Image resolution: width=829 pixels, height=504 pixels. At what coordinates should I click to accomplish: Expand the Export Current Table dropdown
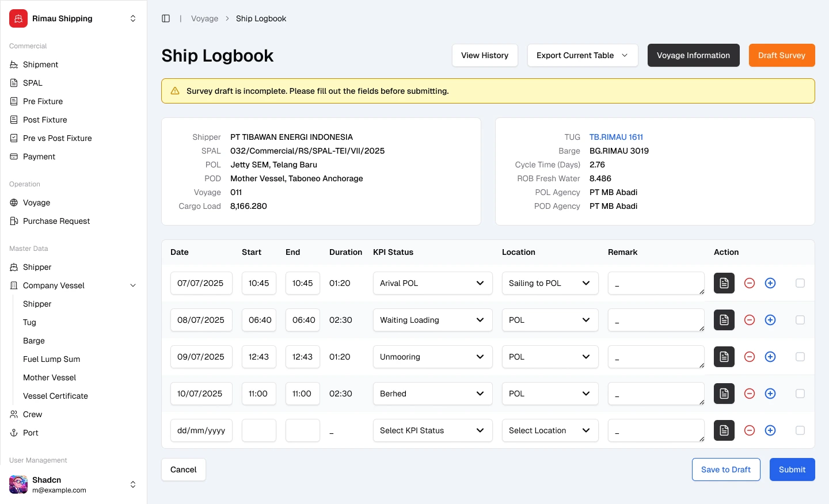coord(582,55)
